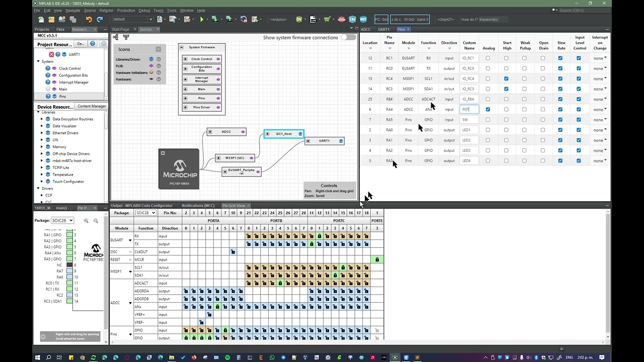Open the Refactor menu

coord(106,11)
